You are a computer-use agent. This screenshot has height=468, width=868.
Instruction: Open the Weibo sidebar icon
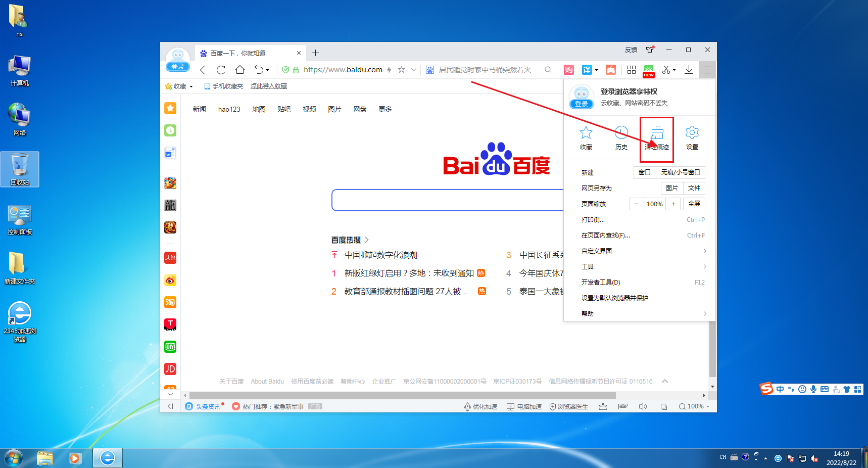point(170,280)
